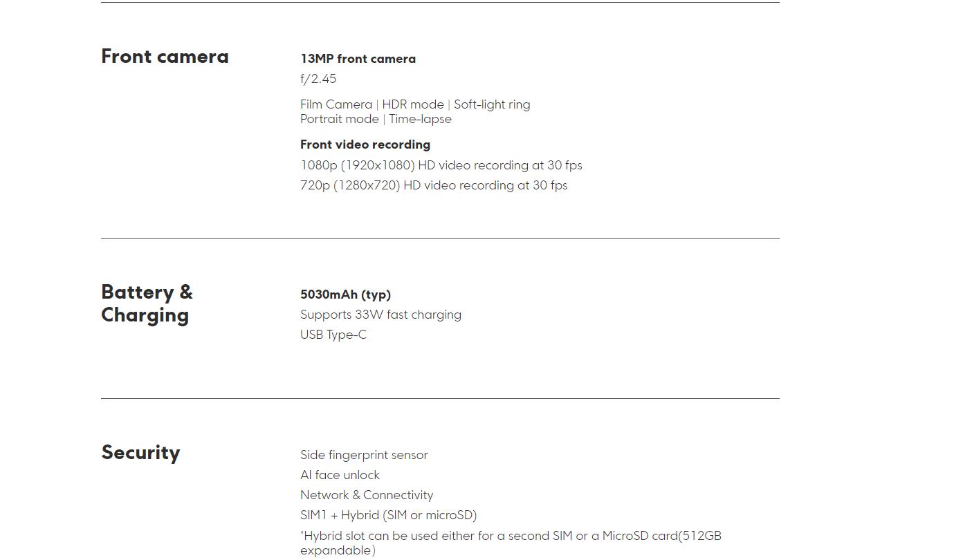This screenshot has height=560, width=954.
Task: Select the 13MP front camera title
Action: click(358, 59)
